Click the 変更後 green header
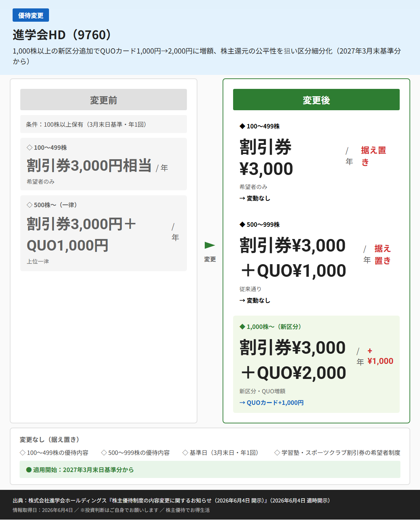 (316, 100)
